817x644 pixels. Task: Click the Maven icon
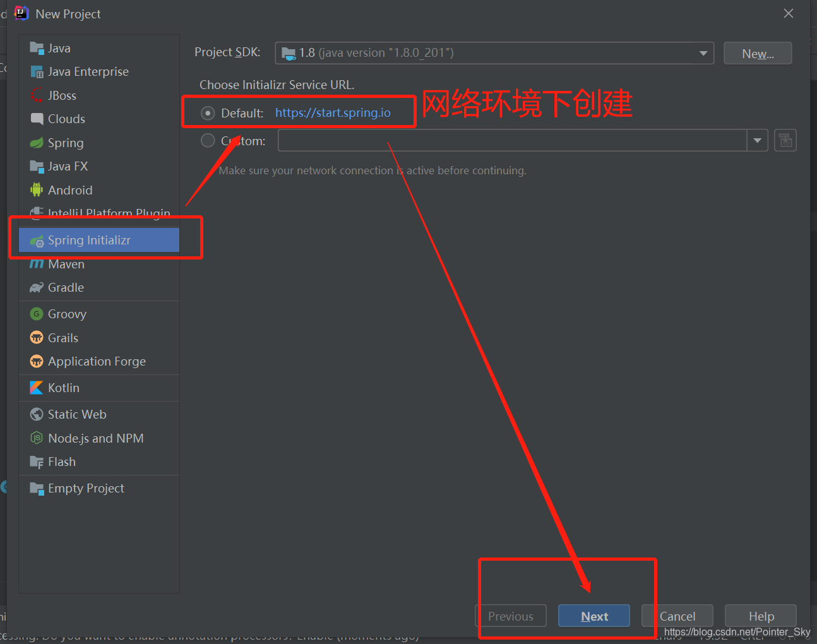click(37, 264)
